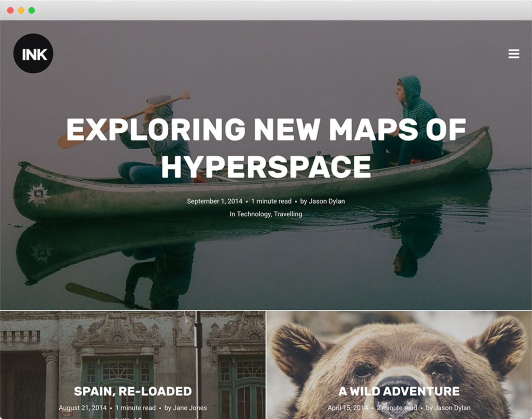Select the Travelling category link
Image resolution: width=532 pixels, height=419 pixels.
click(x=288, y=214)
